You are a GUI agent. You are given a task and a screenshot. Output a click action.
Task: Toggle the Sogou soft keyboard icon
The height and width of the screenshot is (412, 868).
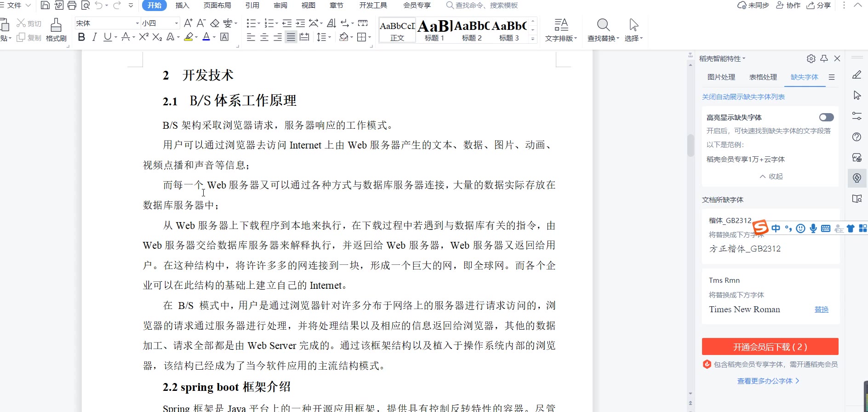pos(826,229)
